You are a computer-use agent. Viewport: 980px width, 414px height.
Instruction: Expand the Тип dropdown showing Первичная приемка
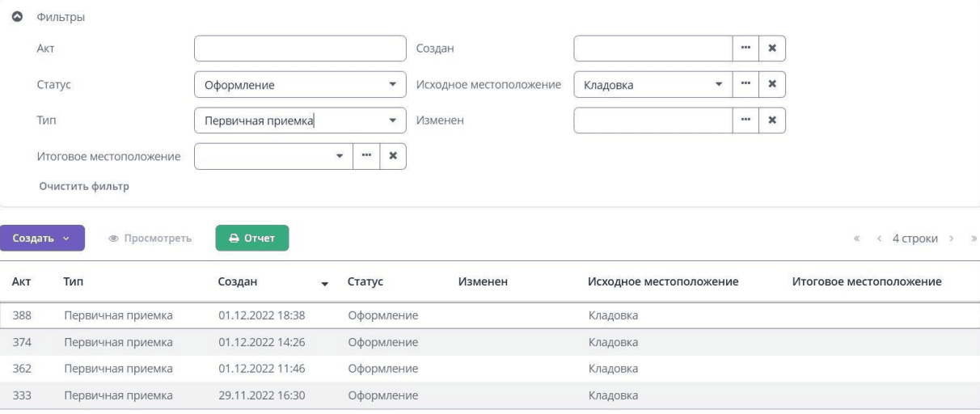(300, 120)
